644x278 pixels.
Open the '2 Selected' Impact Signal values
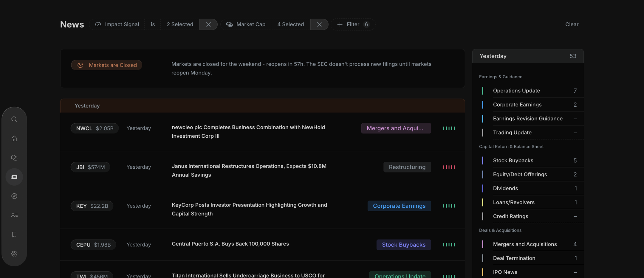(180, 24)
